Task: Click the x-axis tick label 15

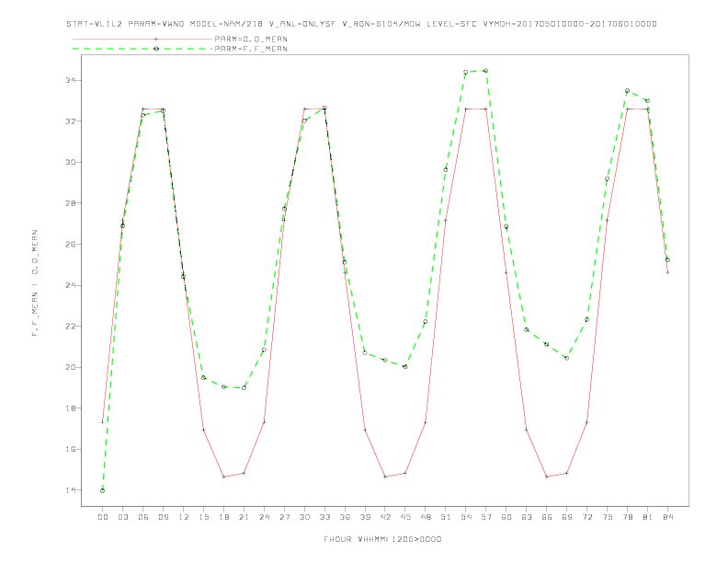Action: 203,517
